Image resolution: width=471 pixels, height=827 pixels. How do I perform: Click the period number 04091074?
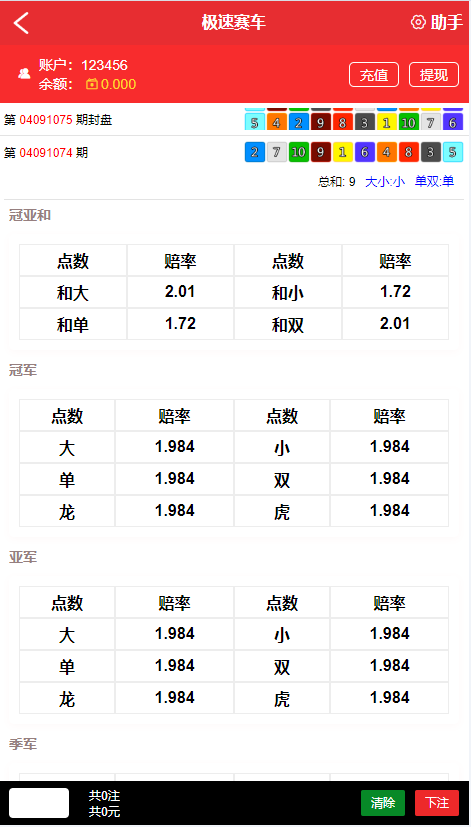pyautogui.click(x=46, y=153)
